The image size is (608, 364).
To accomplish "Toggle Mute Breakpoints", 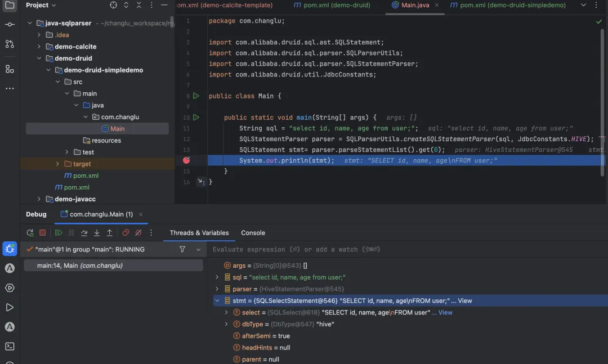I will [x=138, y=232].
